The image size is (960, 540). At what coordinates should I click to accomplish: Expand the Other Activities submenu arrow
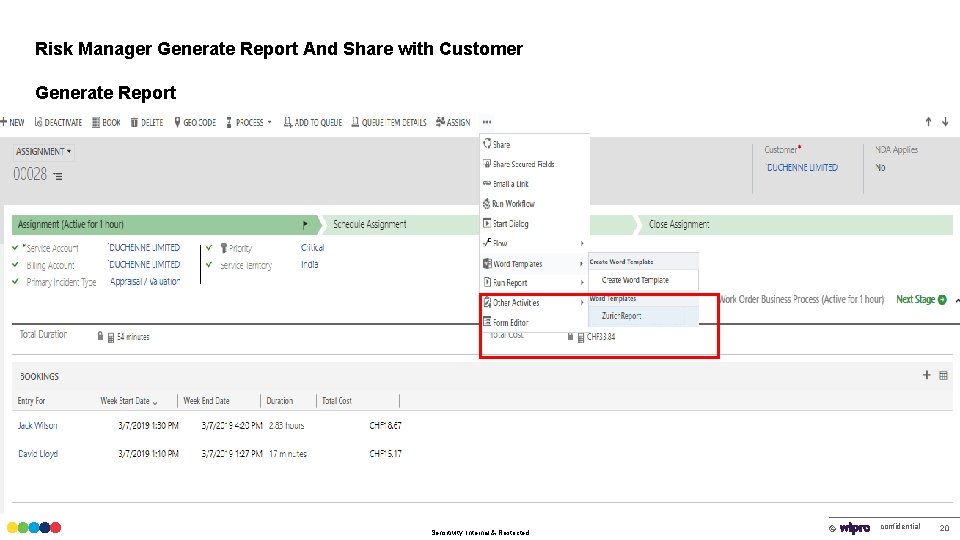(x=582, y=302)
